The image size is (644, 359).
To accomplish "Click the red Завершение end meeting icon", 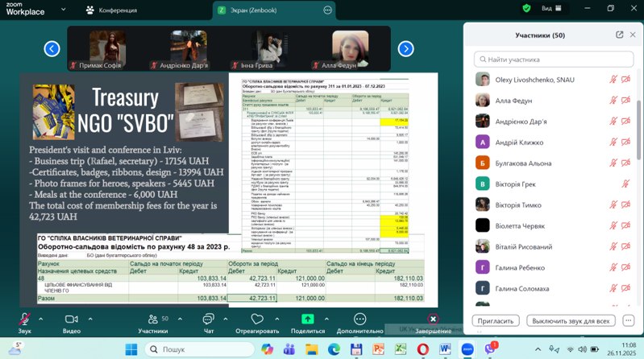I will pyautogui.click(x=433, y=319).
